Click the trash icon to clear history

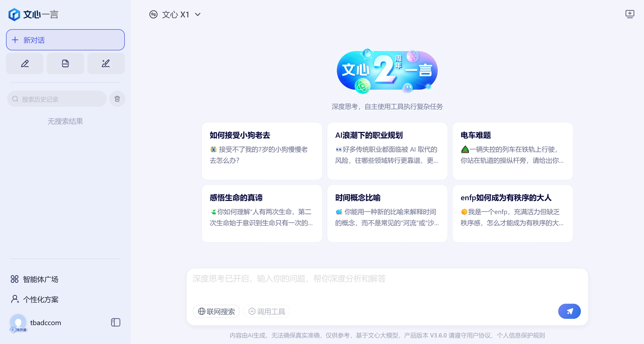[117, 99]
